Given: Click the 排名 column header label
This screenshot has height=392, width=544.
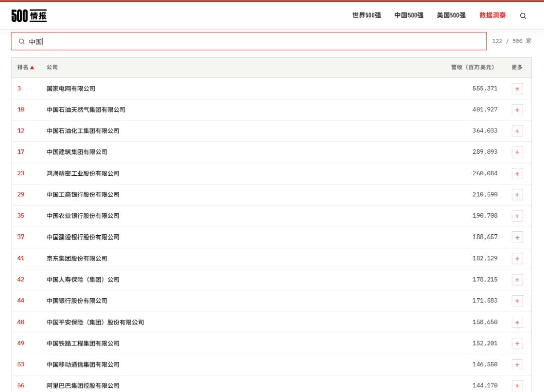Looking at the screenshot, I should click(23, 67).
